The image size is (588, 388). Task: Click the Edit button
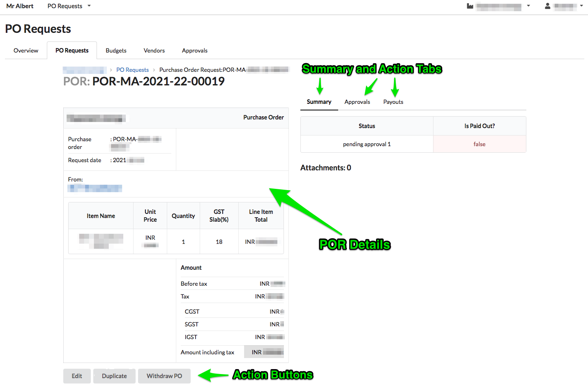(x=77, y=376)
